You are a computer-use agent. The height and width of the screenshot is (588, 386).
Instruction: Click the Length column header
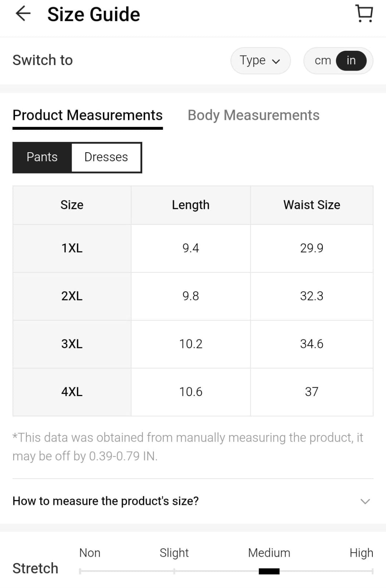[190, 205]
